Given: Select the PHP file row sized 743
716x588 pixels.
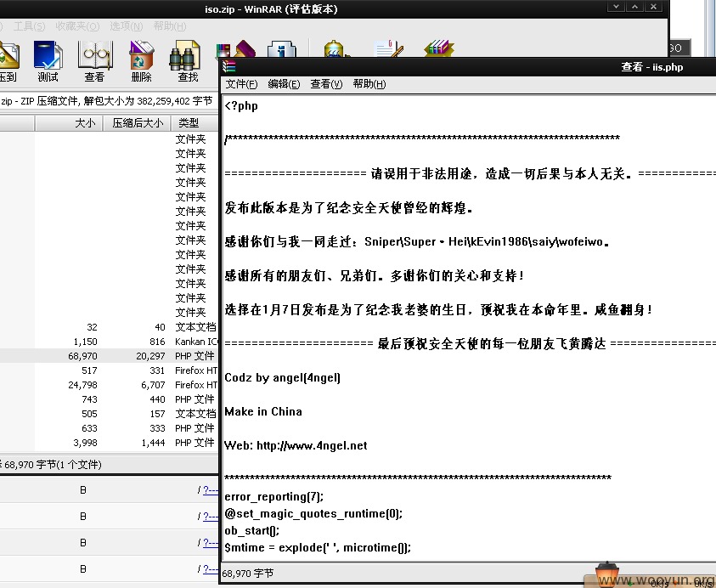Looking at the screenshot, I should pyautogui.click(x=109, y=399).
